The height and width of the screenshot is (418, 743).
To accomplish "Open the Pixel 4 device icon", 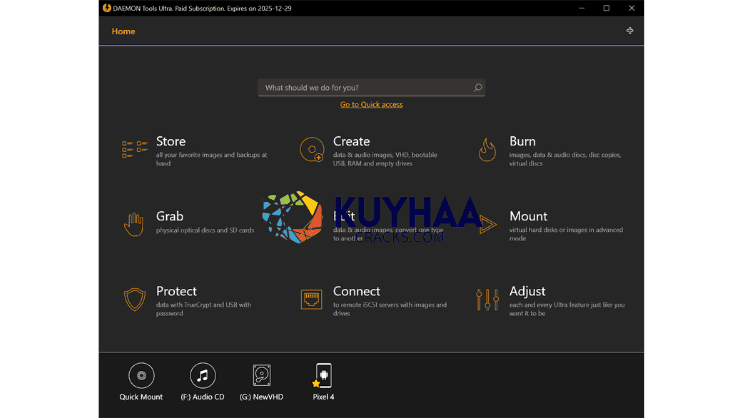I will pyautogui.click(x=323, y=375).
